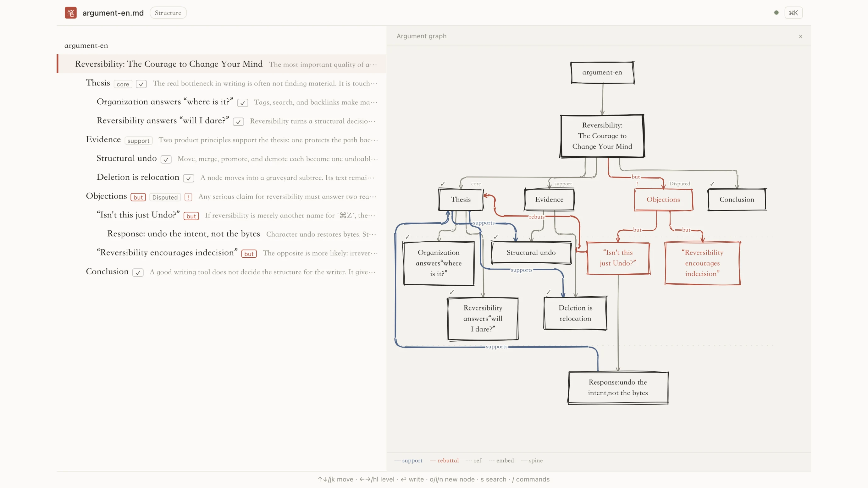
Task: Click the but tag on Objections row
Action: click(138, 197)
